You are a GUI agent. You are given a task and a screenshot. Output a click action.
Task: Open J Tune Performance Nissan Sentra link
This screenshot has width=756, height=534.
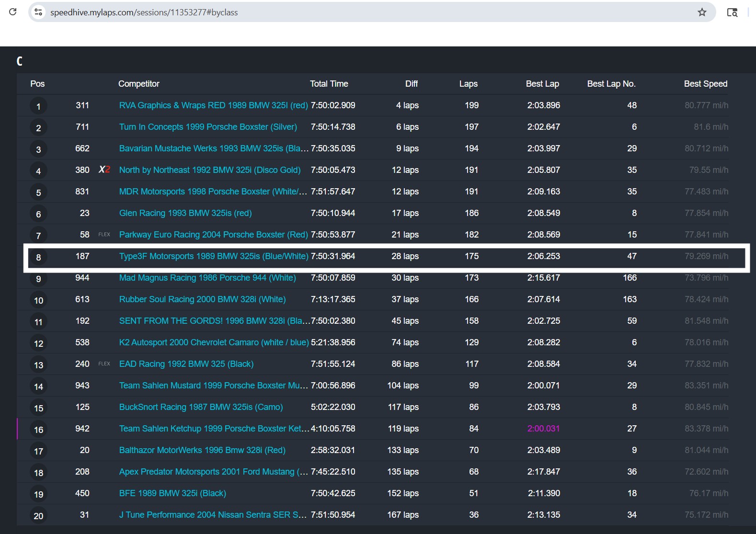point(213,515)
